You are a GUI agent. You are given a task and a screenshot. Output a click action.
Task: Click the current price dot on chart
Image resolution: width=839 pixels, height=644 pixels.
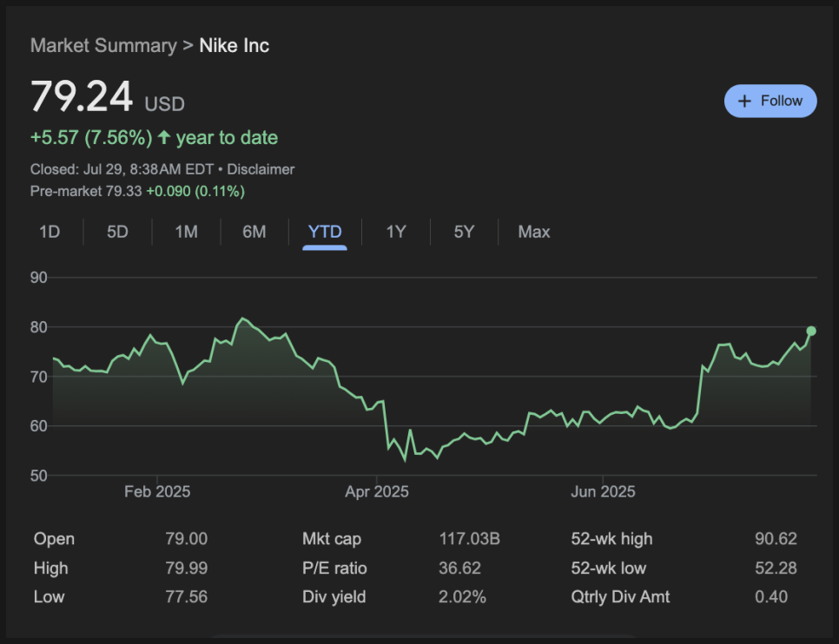click(x=811, y=331)
